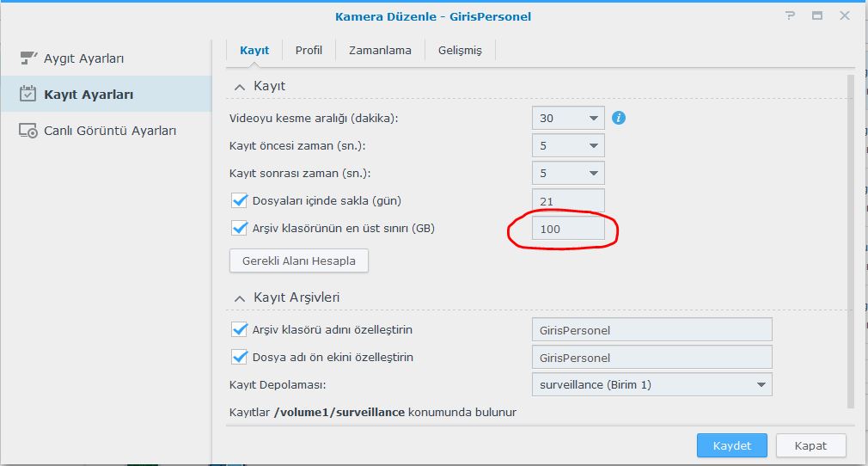Disable Arşiv klasörünün en üst sınırı checkbox
The width and height of the screenshot is (868, 466).
240,229
